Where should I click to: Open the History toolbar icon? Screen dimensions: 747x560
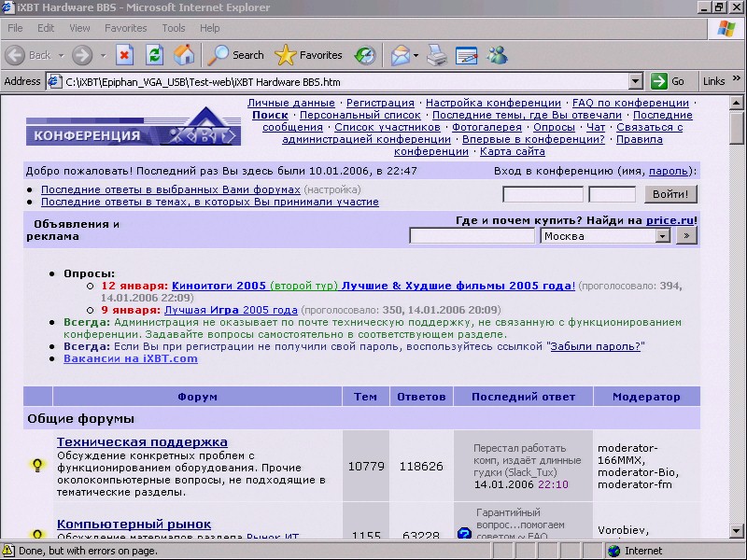[365, 55]
